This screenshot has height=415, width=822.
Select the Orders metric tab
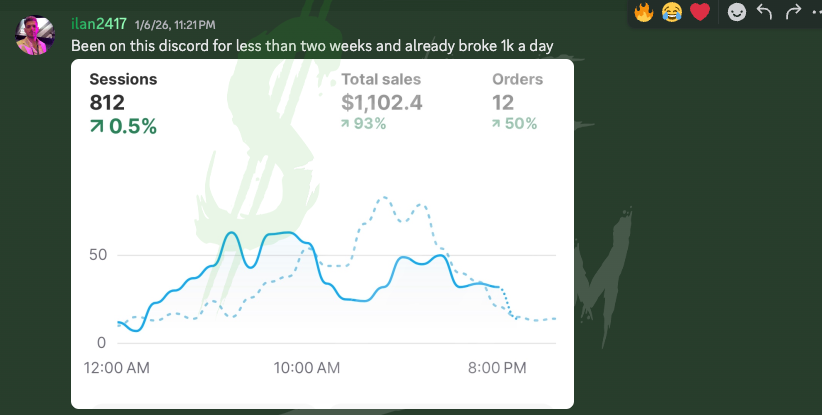[517, 80]
